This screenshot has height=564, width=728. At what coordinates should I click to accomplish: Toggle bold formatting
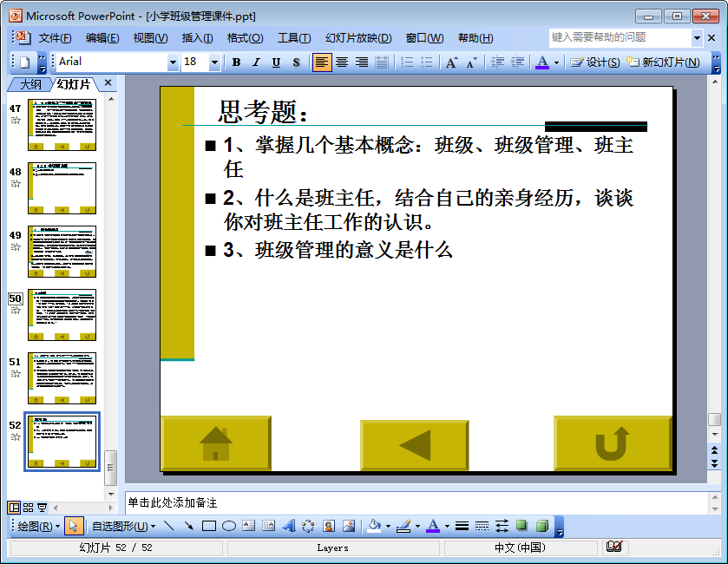pyautogui.click(x=236, y=62)
